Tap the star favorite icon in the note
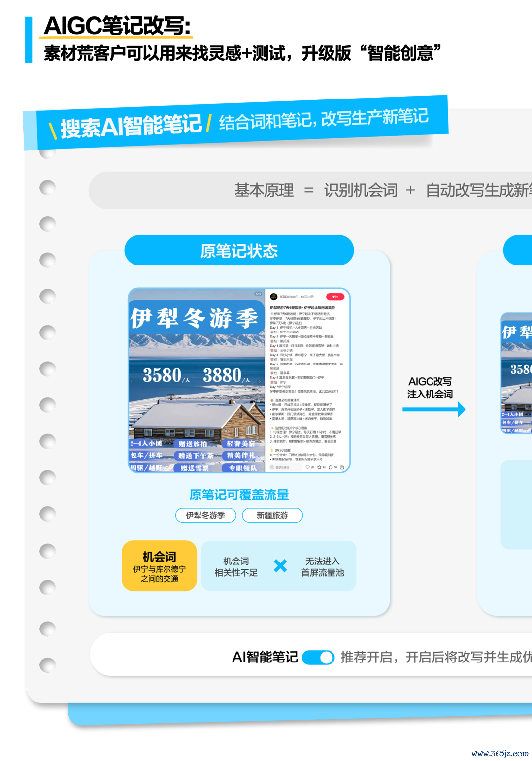532x761 pixels. 319,467
